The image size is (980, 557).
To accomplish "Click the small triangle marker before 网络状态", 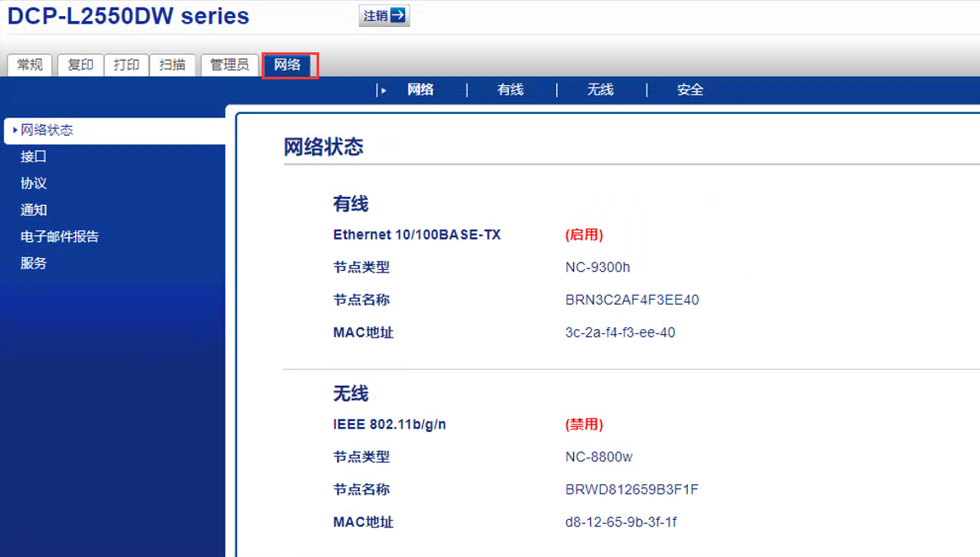I will tap(15, 130).
